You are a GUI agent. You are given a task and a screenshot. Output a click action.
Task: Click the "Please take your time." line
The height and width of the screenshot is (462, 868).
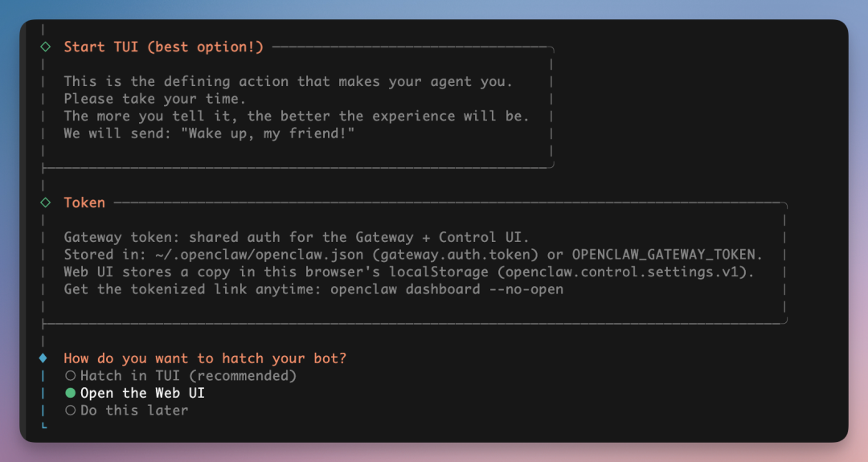coord(155,99)
